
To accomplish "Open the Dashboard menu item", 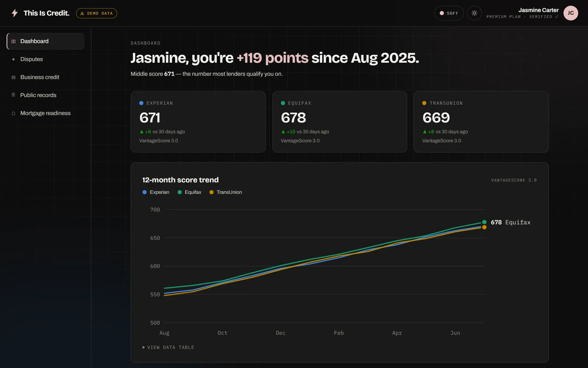I will pos(46,41).
